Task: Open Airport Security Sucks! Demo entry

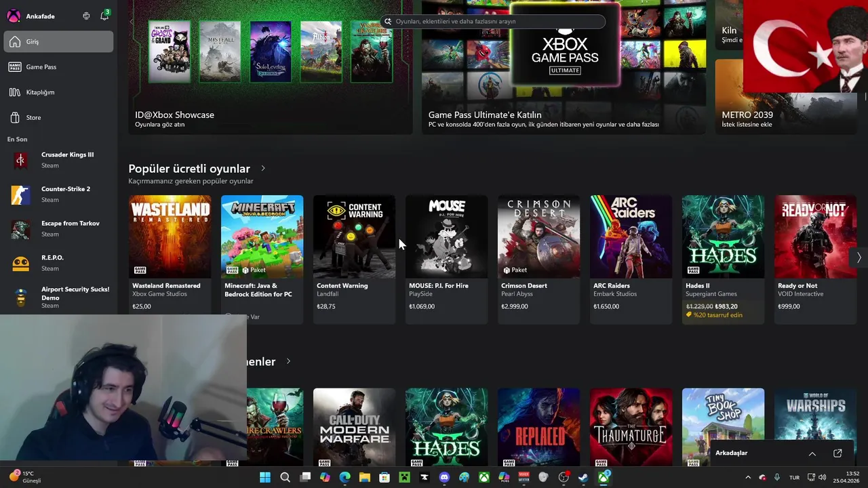Action: tap(58, 297)
